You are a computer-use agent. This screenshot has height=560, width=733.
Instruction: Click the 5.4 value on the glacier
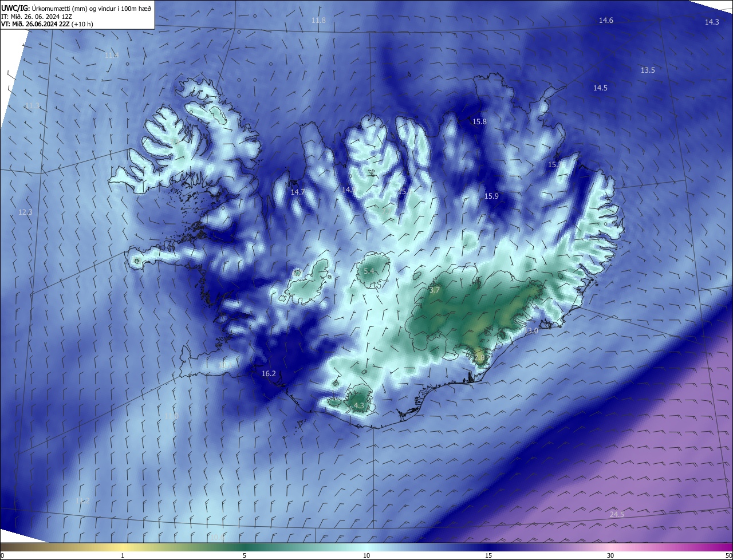pos(369,271)
